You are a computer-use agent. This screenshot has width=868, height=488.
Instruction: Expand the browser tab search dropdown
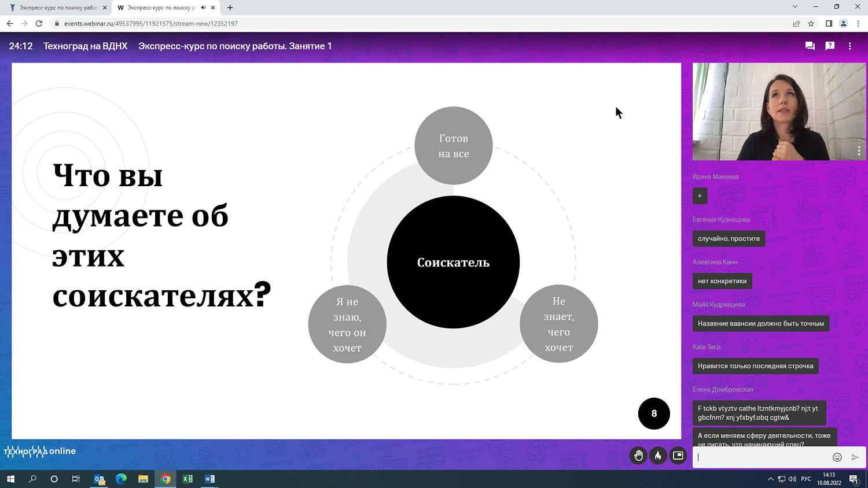(795, 7)
